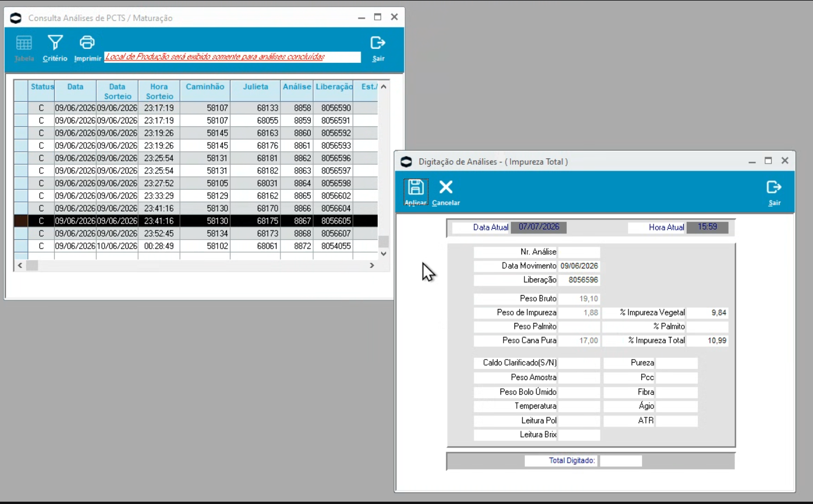Click the table scroll right arrow
Image resolution: width=813 pixels, height=504 pixels.
pyautogui.click(x=372, y=265)
